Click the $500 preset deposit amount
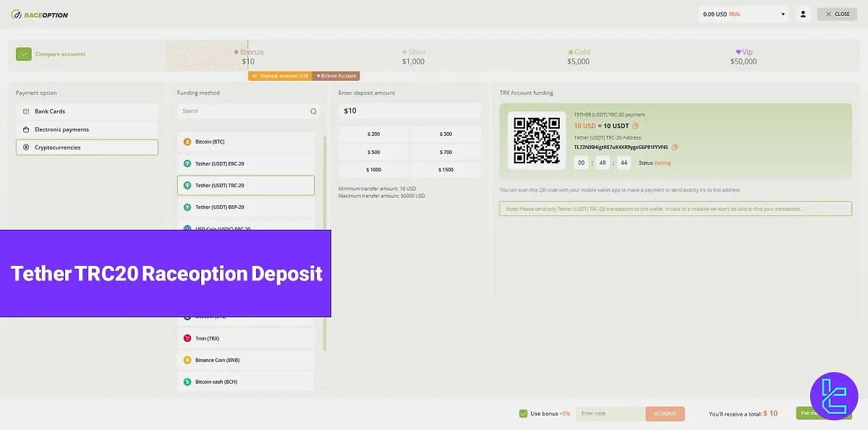The height and width of the screenshot is (430, 868). 374,152
